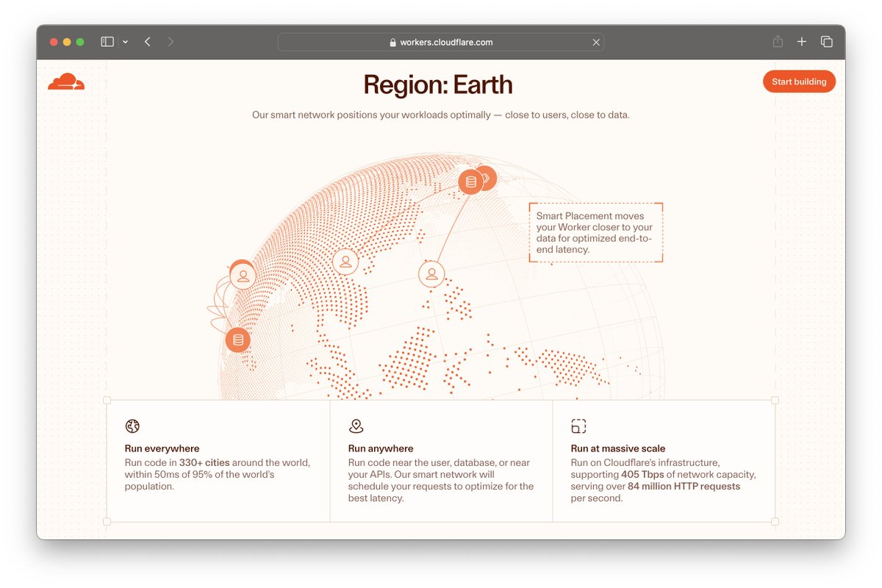Click the Smart Placement callout box
The height and width of the screenshot is (588, 882).
click(596, 232)
